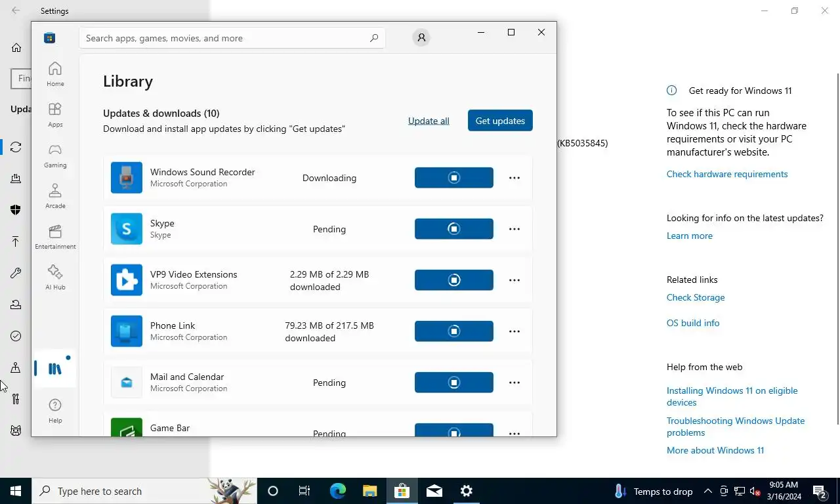Click VP9 Video Extensions app name
840x504 pixels.
tap(194, 274)
